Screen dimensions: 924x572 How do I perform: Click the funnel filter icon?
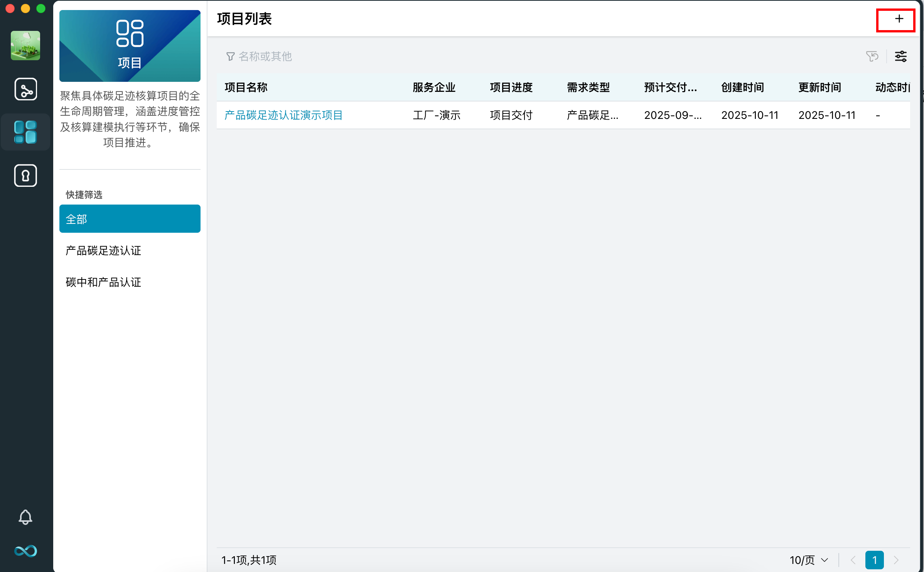[x=230, y=57]
